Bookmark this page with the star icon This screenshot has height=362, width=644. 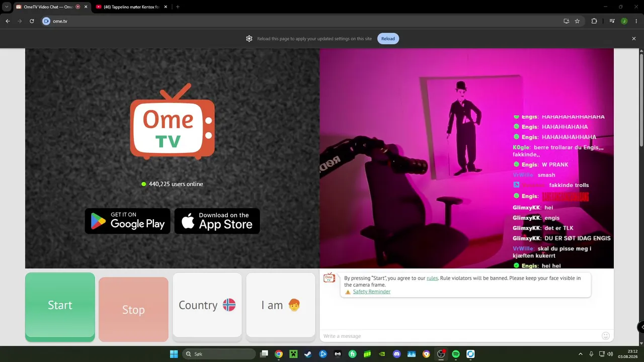coord(577,21)
